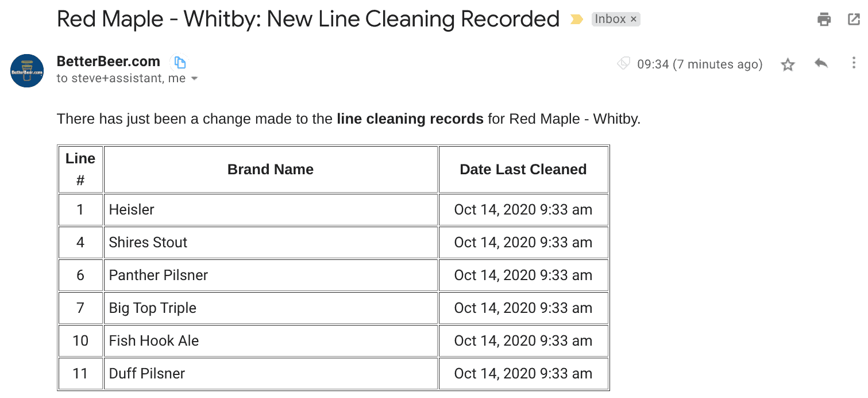The width and height of the screenshot is (868, 398).
Task: Click the Date Last Cleaned column header
Action: tap(523, 169)
